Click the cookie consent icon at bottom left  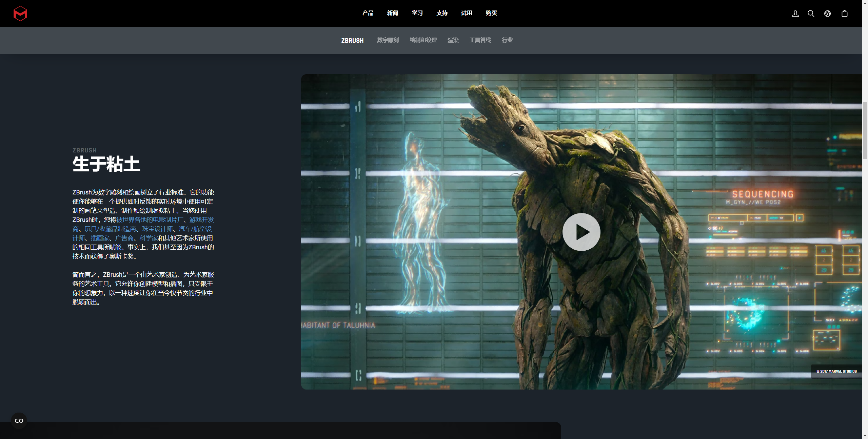(19, 420)
